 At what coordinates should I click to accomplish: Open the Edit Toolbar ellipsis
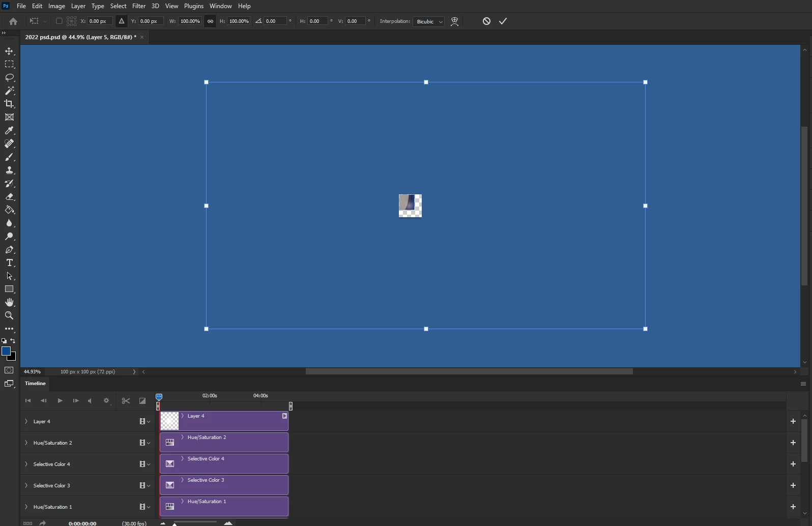(x=9, y=329)
